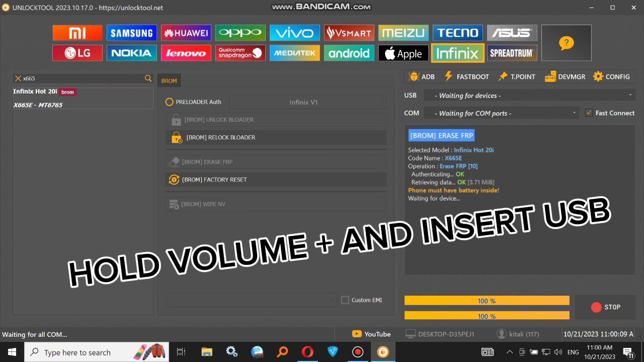
Task: Select the Lenovo brand logo
Action: [186, 53]
